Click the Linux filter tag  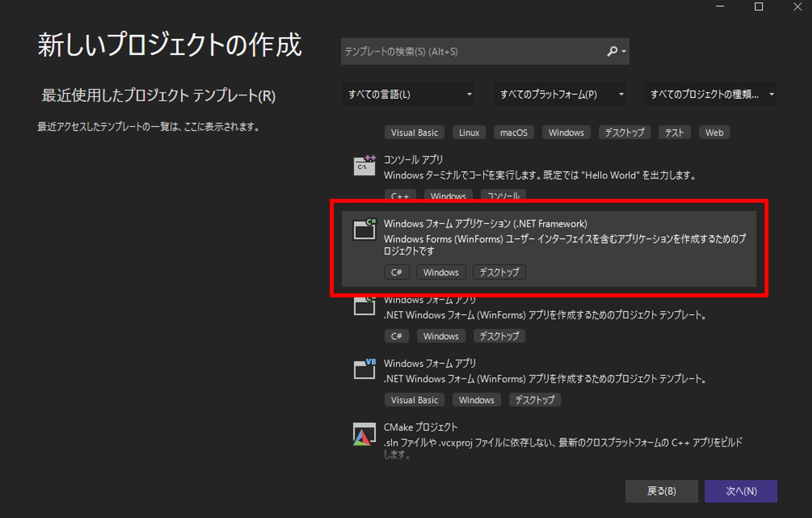[x=469, y=132]
